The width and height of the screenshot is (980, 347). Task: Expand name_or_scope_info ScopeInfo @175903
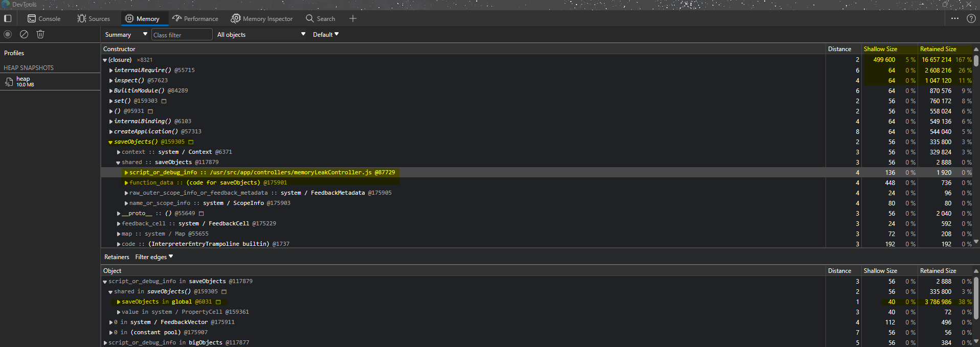tap(126, 203)
